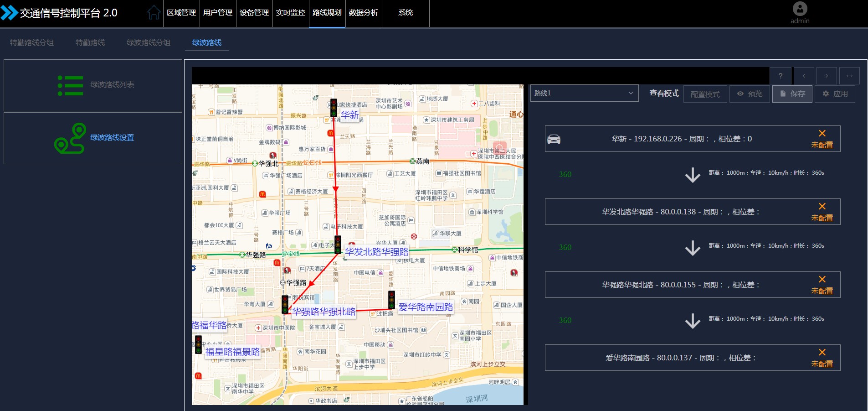Switch to the 特勤路线 tab
Viewport: 868px width, 411px height.
pos(90,42)
